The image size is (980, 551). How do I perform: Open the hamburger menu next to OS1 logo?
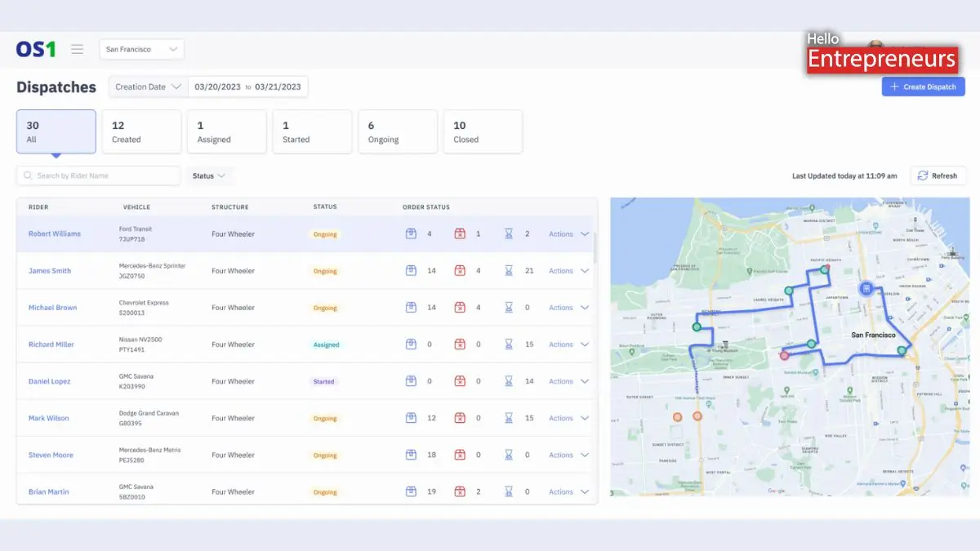point(77,49)
